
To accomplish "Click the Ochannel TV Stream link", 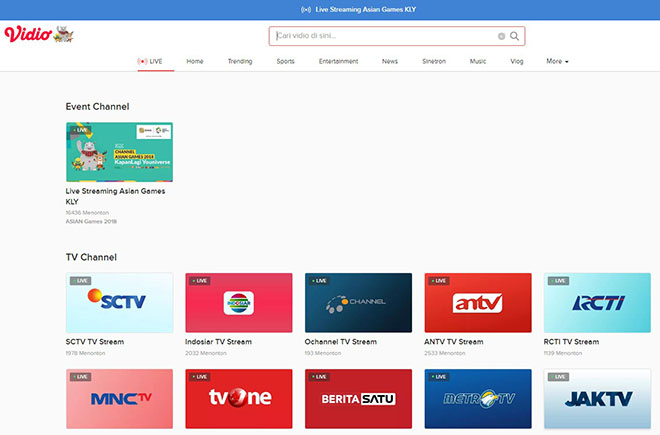I will pos(341,342).
